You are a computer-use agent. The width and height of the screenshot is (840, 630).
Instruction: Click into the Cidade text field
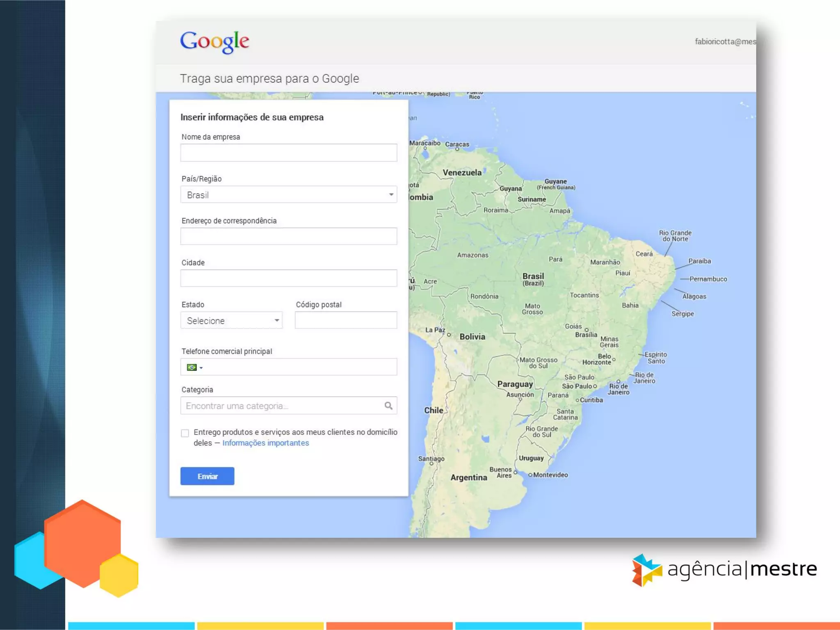pyautogui.click(x=288, y=278)
